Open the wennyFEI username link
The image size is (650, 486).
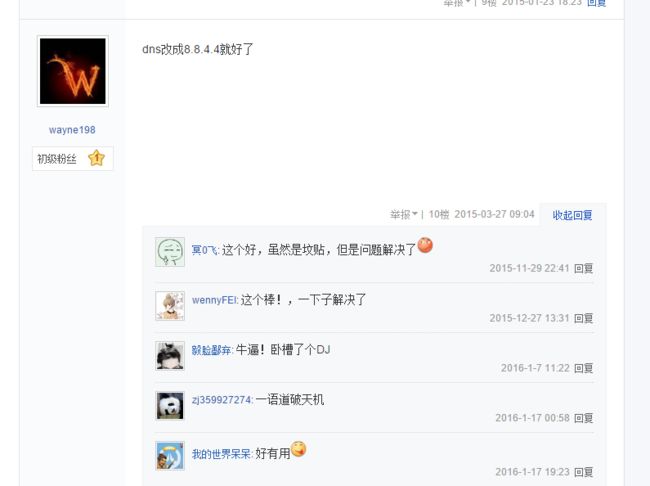(x=214, y=300)
